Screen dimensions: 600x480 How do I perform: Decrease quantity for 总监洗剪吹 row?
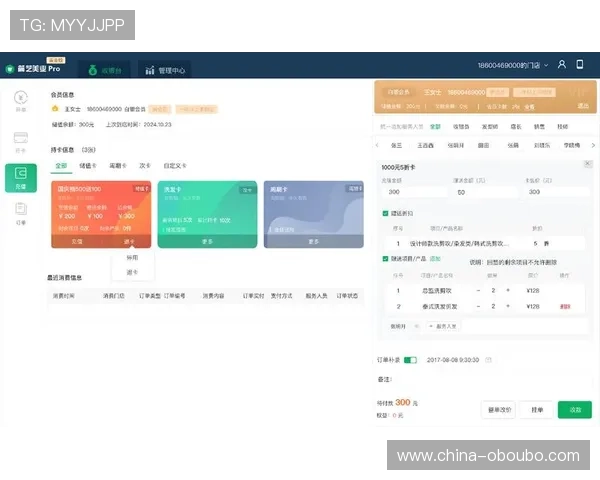478,291
